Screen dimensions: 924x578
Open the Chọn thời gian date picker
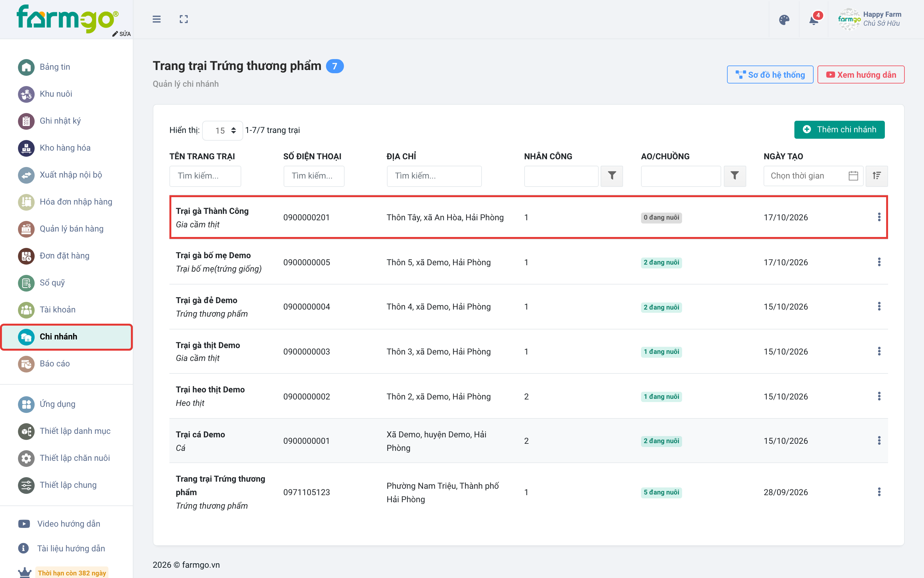813,176
